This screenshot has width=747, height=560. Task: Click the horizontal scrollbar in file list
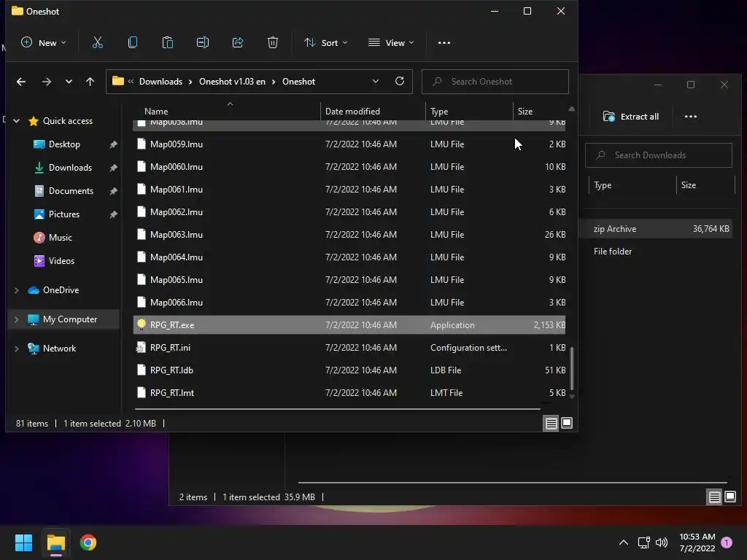pyautogui.click(x=337, y=408)
